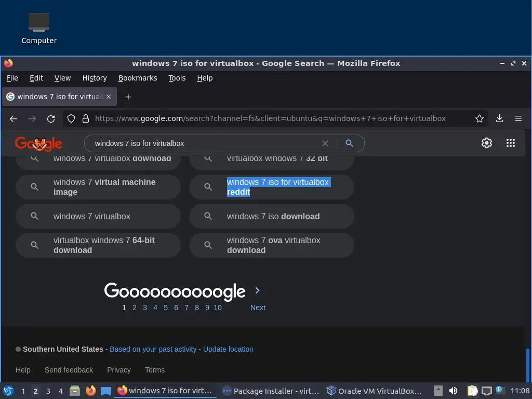
Task: Launch Firefox from the taskbar quick launcher
Action: click(x=90, y=391)
